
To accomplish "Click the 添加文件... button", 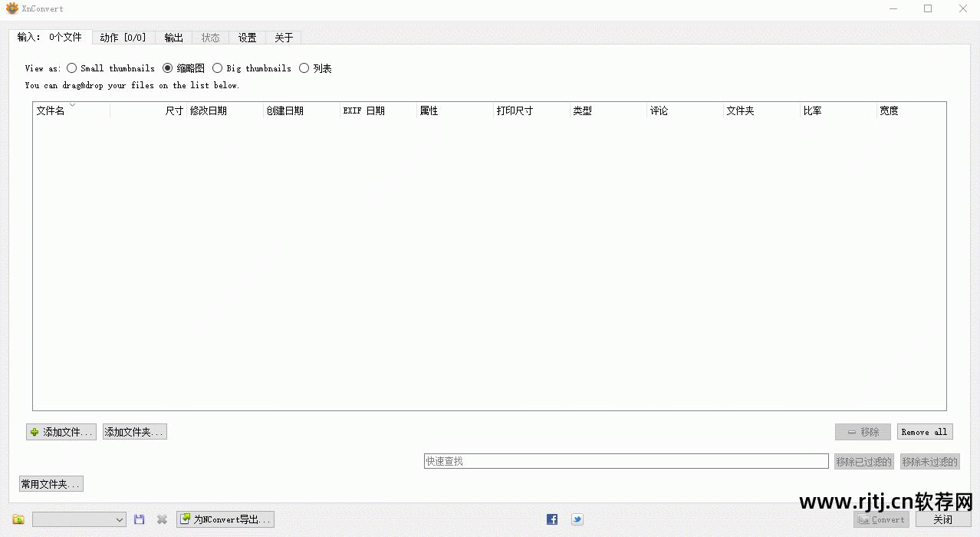I will coord(61,432).
